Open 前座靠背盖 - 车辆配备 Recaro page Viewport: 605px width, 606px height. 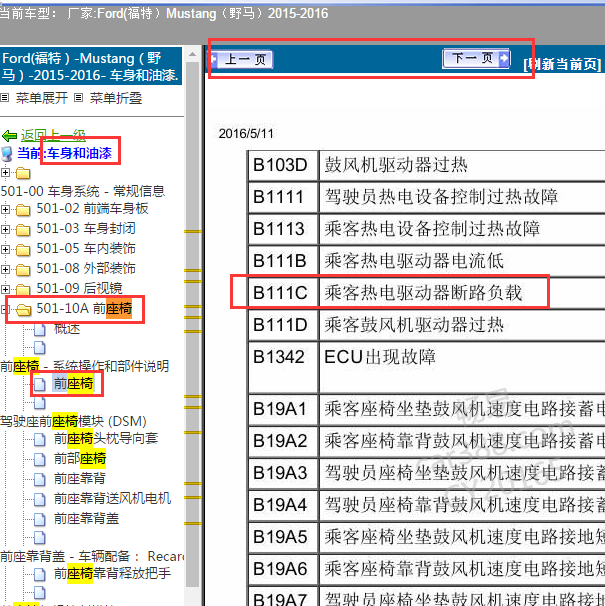92,556
